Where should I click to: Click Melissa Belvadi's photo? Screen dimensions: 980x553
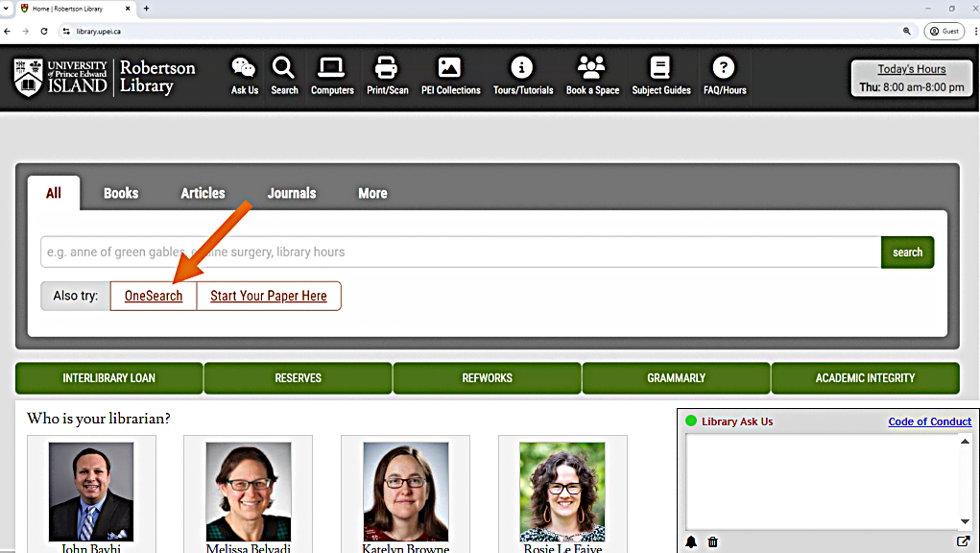pyautogui.click(x=249, y=492)
